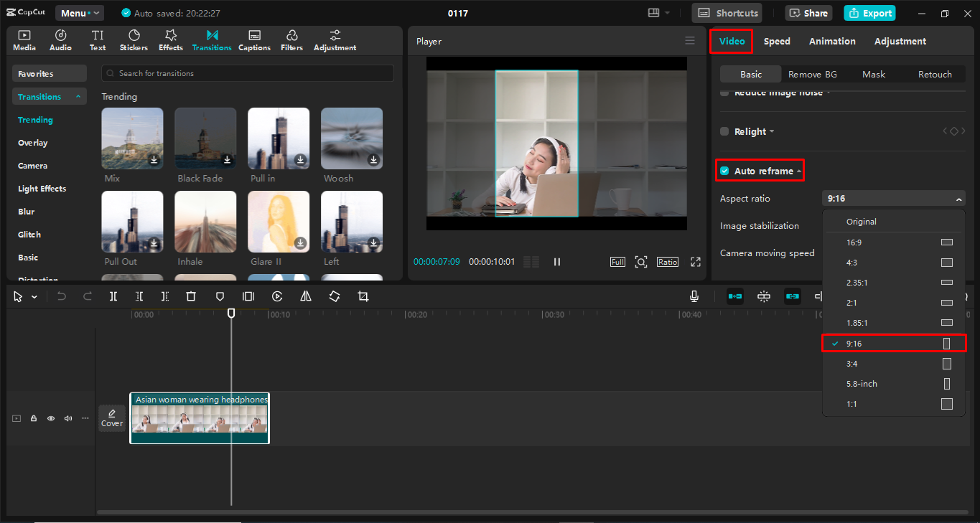Switch to the Animation tab

[x=832, y=42]
